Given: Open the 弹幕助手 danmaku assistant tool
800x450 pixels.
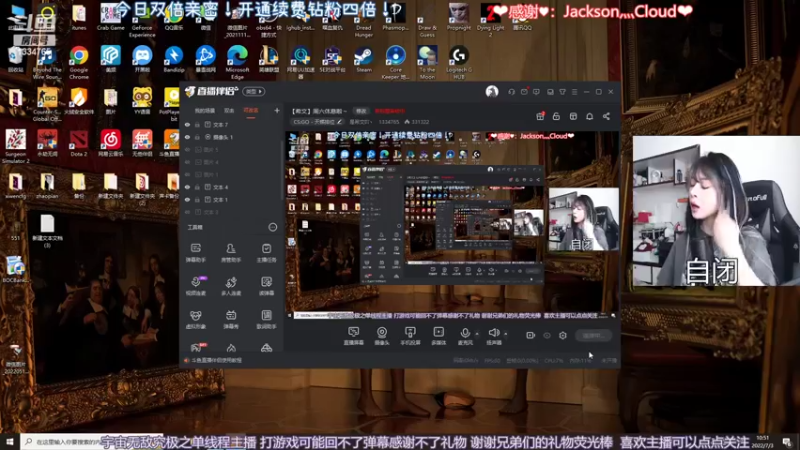Looking at the screenshot, I should [x=195, y=253].
